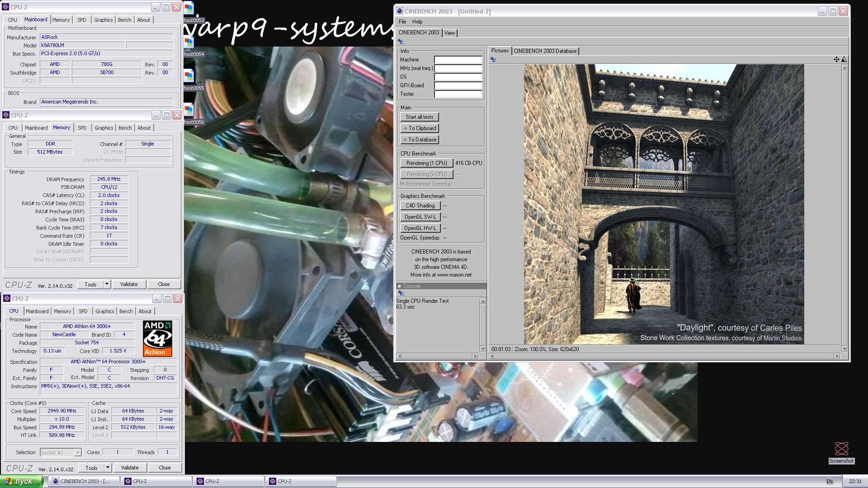The image size is (868, 488).
Task: Click the Start (пуск) button
Action: click(21, 481)
